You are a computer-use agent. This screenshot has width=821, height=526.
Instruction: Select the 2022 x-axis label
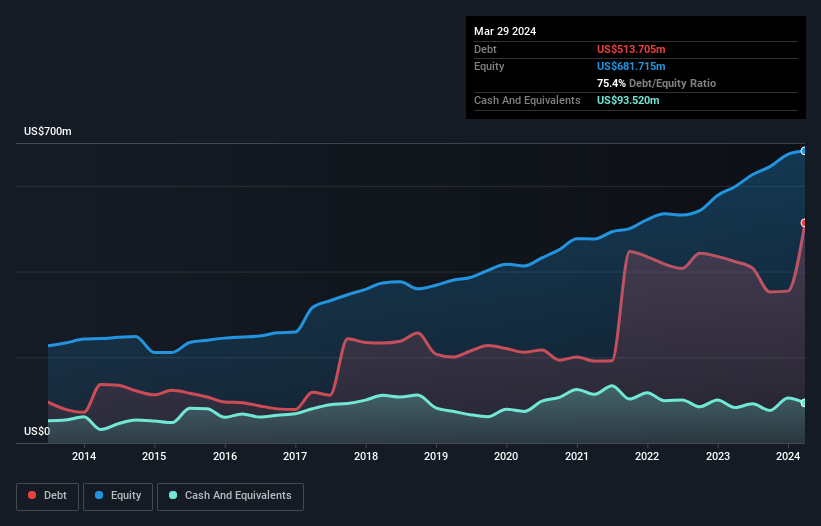(x=647, y=456)
